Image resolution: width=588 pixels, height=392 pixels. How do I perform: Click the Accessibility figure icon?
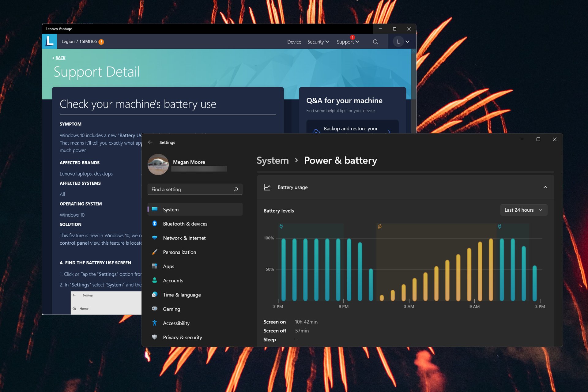pos(155,323)
